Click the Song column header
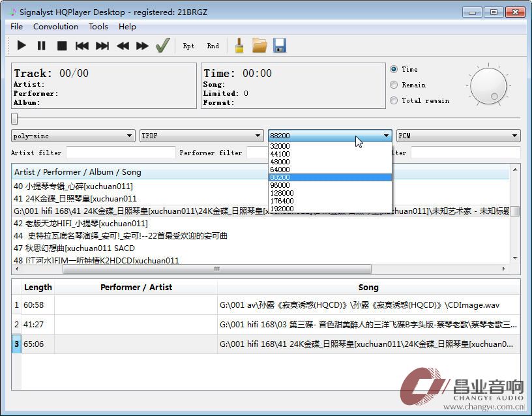The width and height of the screenshot is (532, 416). point(368,288)
